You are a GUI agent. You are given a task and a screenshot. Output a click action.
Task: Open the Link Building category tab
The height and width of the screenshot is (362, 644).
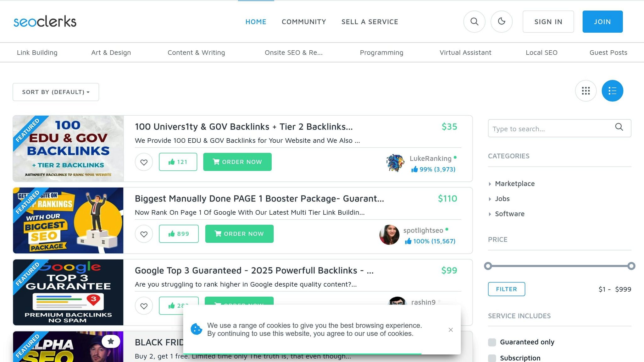(37, 52)
